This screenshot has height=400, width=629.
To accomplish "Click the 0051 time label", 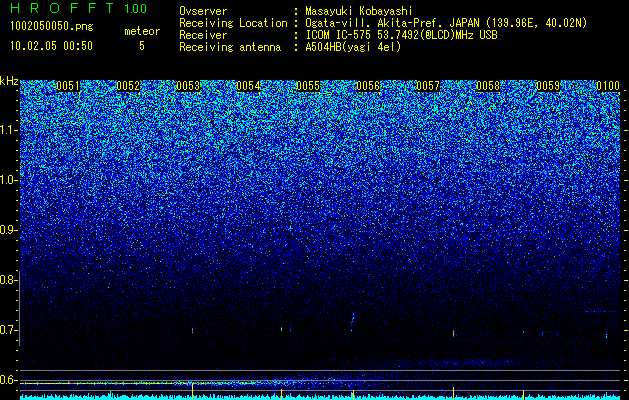I will point(68,86).
